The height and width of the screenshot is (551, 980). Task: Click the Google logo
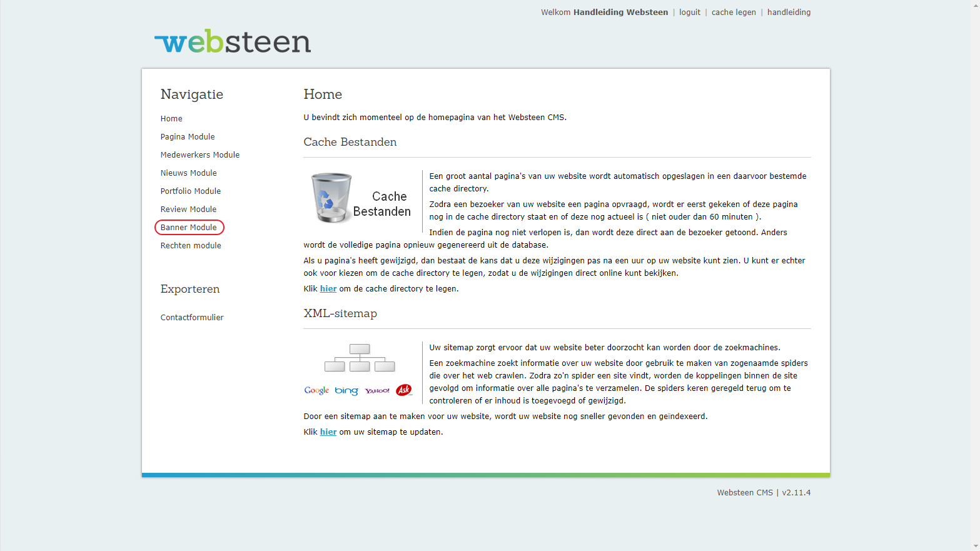click(316, 390)
